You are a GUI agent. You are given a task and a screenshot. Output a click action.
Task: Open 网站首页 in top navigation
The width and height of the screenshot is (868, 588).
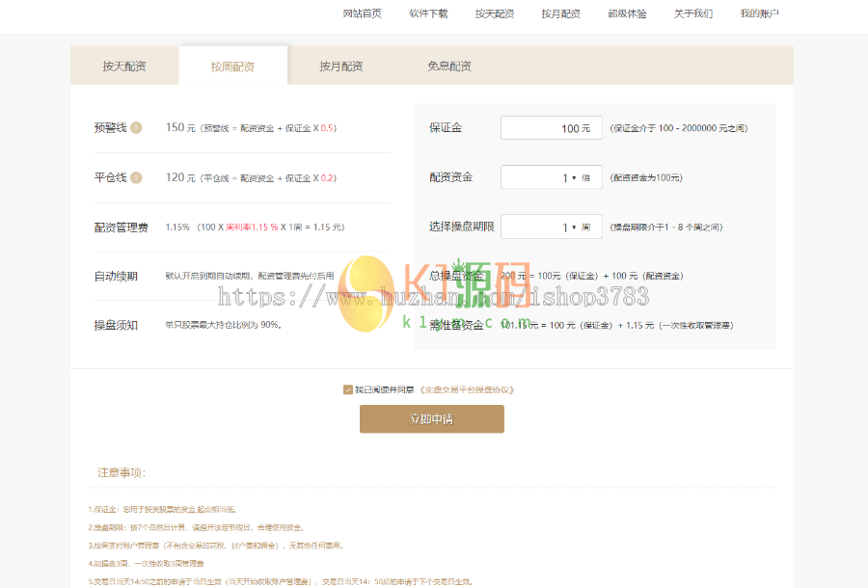(x=362, y=13)
